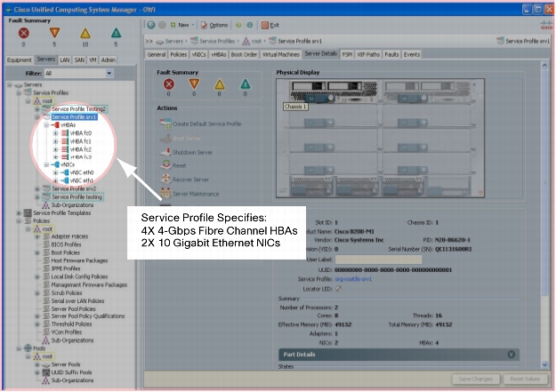Click the major faults orange triangle icon
The image size is (556, 392).
click(x=54, y=33)
